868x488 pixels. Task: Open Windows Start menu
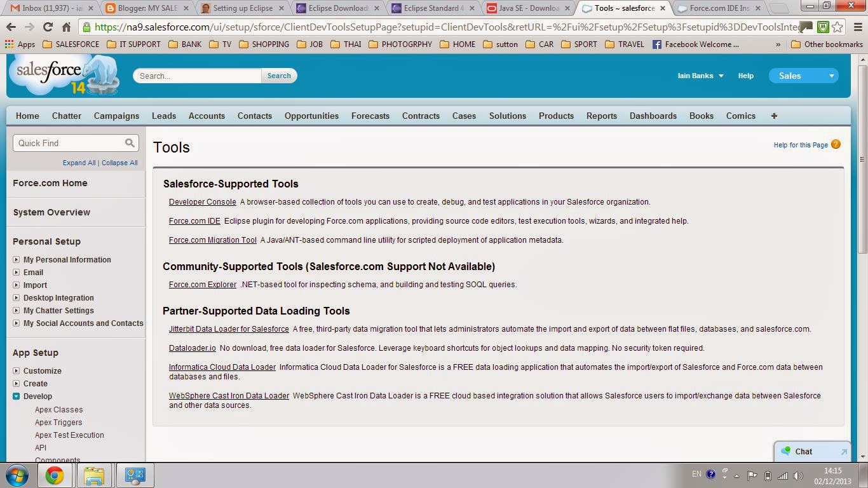(17, 475)
